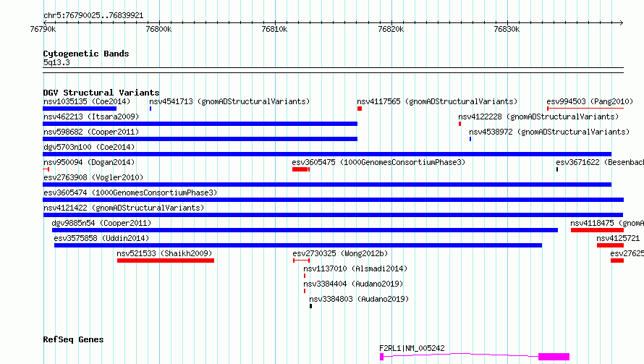Click nsv4121422 (gnomADStructuralVariants) label
Screen dimensions: 644x364
[124, 208]
